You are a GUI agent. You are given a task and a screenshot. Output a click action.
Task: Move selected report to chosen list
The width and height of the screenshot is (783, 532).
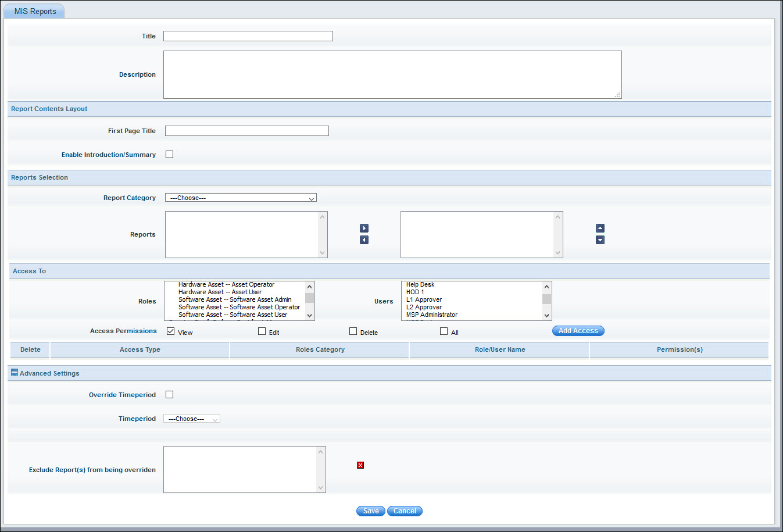[x=364, y=228]
